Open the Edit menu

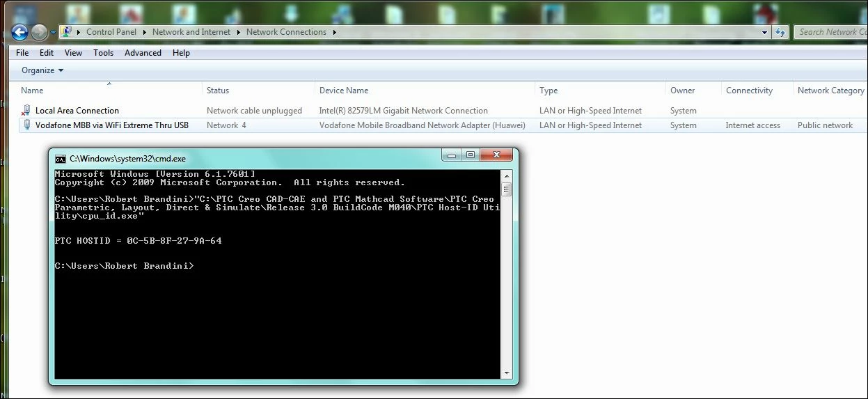click(x=47, y=53)
